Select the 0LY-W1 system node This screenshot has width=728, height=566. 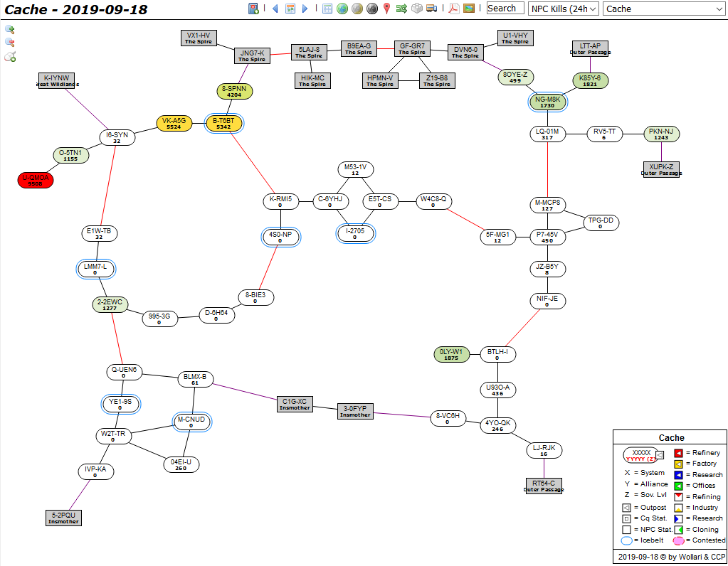click(x=451, y=354)
